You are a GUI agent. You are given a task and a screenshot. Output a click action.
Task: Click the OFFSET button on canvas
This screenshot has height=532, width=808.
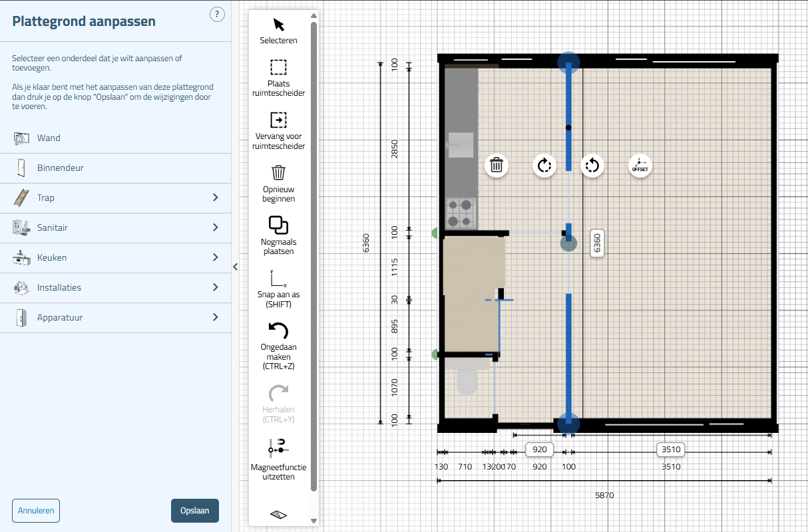coord(640,165)
